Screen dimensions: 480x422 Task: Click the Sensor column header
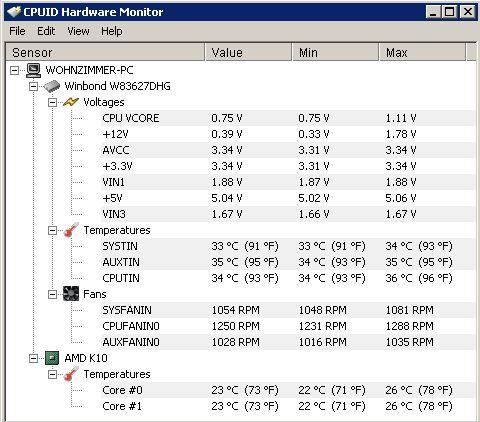105,52
